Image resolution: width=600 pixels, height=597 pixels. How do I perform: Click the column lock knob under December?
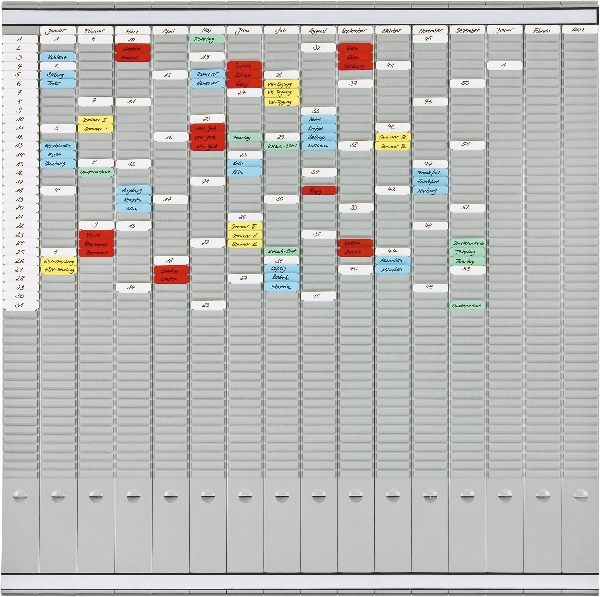click(467, 494)
